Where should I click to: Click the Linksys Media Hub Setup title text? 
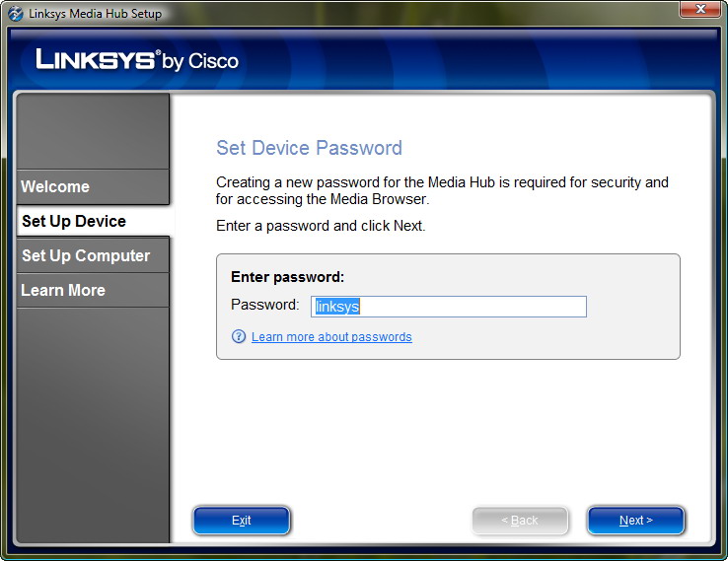pos(96,14)
